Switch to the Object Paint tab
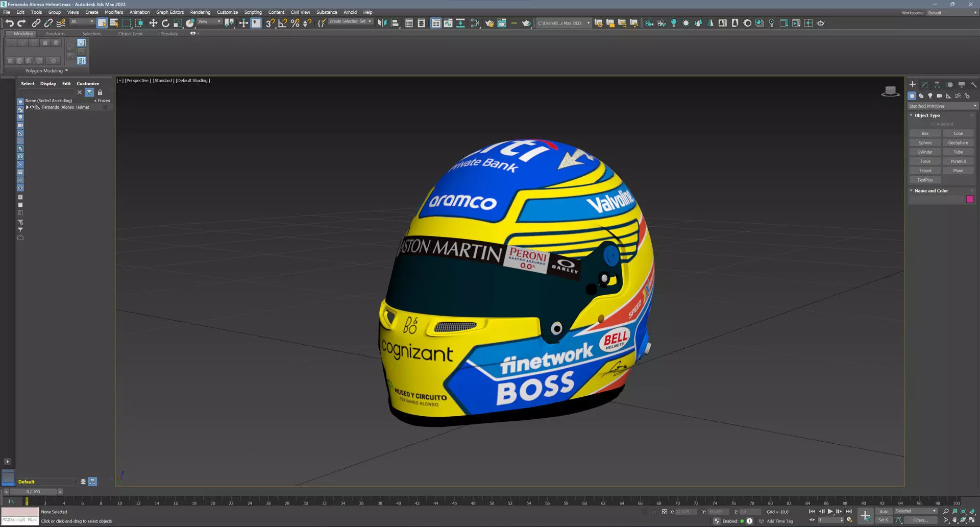The height and width of the screenshot is (527, 980). tap(131, 34)
